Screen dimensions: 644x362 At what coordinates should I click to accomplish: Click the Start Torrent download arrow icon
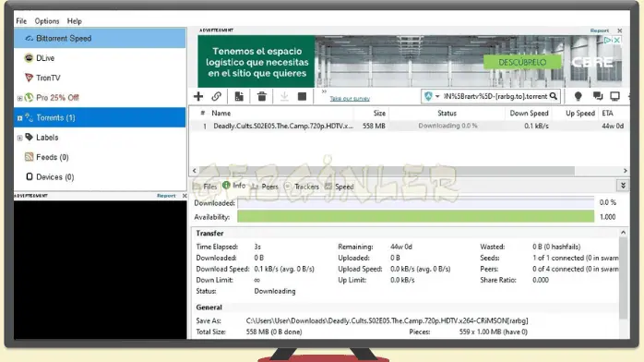point(284,96)
